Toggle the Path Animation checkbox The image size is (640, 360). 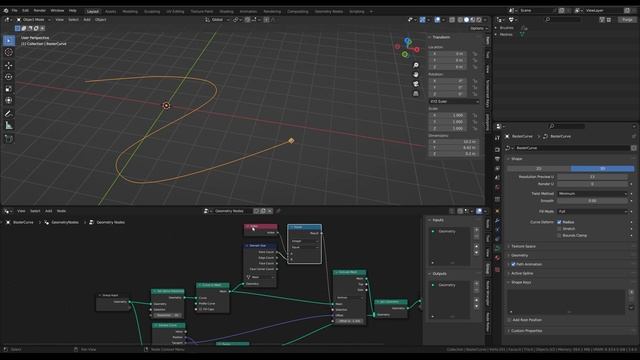click(513, 264)
